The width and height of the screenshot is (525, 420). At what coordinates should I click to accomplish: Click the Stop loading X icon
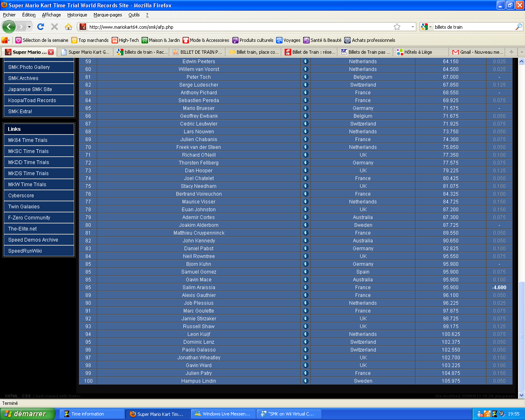pyautogui.click(x=55, y=27)
